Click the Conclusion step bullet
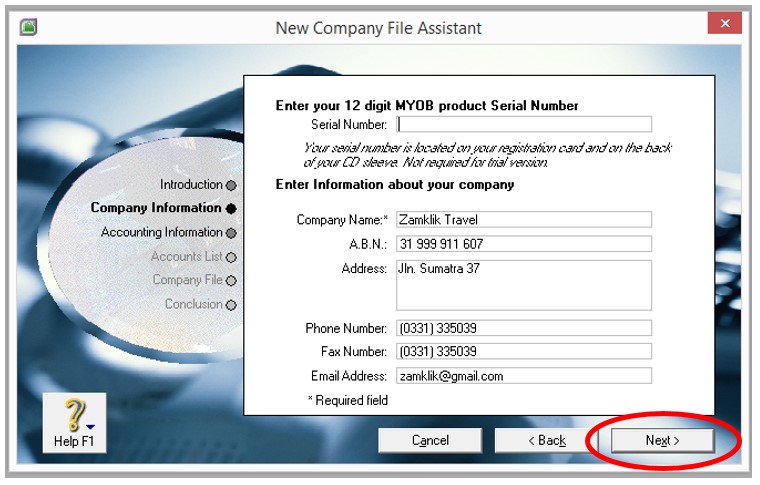Screen dimensions: 760x485 (231, 305)
